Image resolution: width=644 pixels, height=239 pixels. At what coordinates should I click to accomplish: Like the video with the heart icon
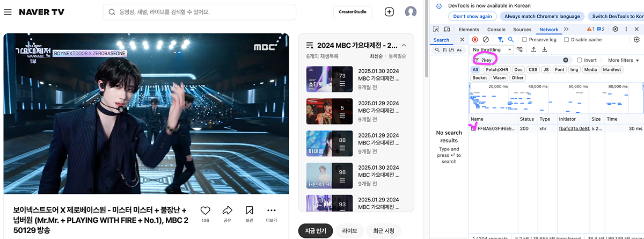coord(205,211)
